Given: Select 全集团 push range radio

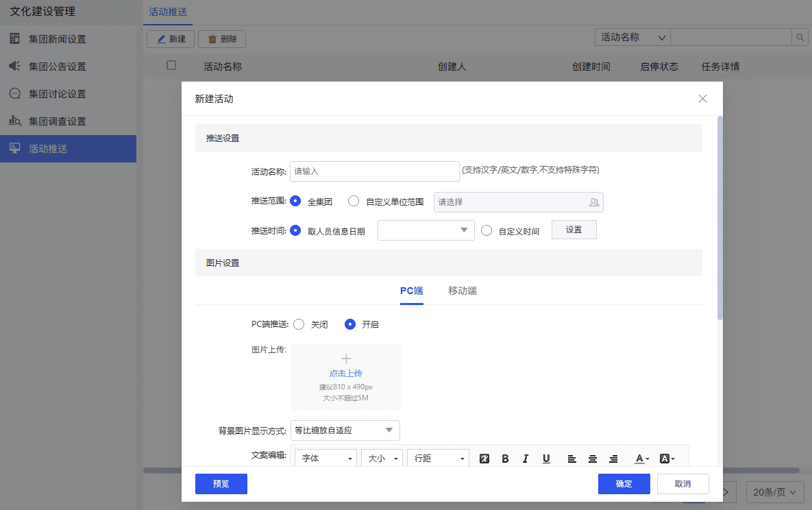Looking at the screenshot, I should click(x=295, y=201).
